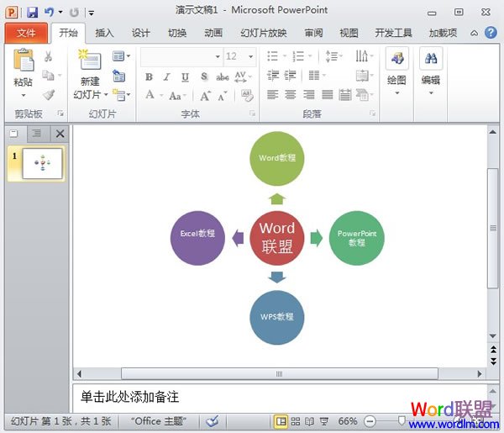Click the 66% zoom level
Viewport: 504px width, 433px height.
(x=348, y=421)
